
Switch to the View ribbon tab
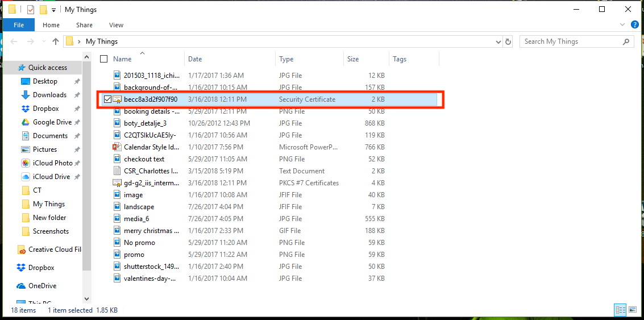116,25
